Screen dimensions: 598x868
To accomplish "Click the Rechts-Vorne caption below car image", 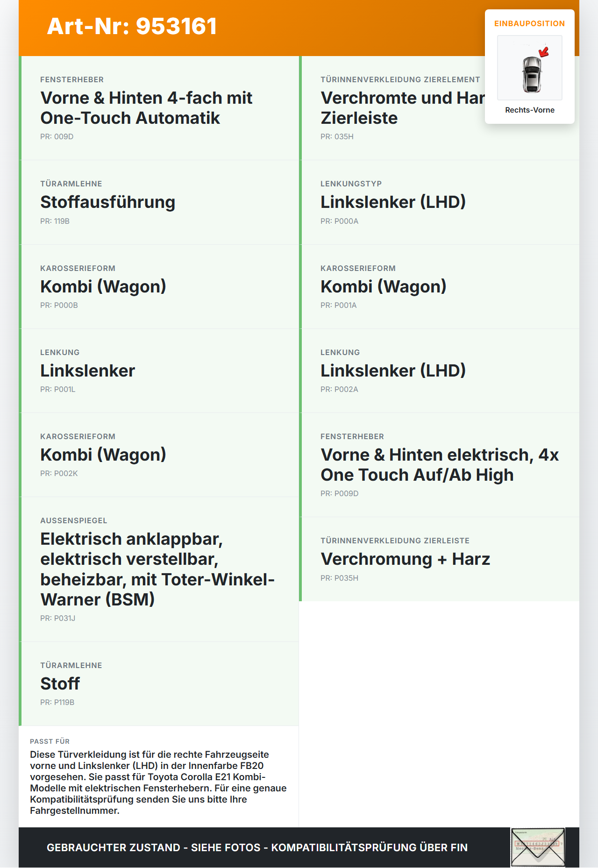I will point(530,110).
